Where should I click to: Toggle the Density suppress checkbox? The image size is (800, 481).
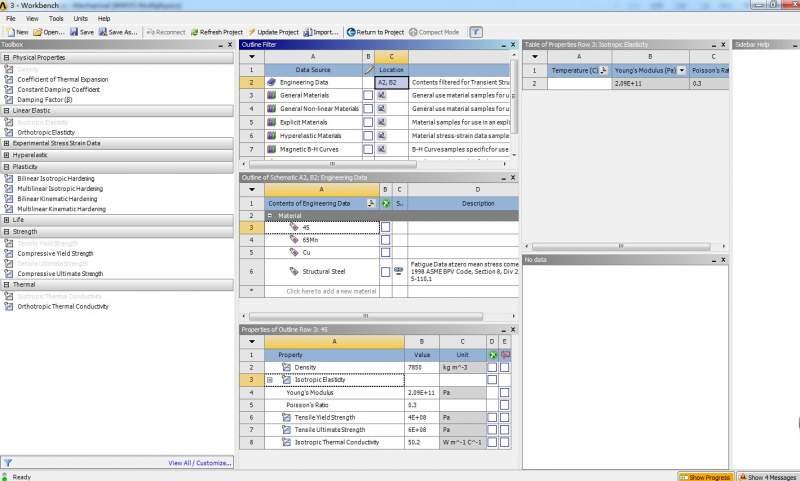(492, 367)
